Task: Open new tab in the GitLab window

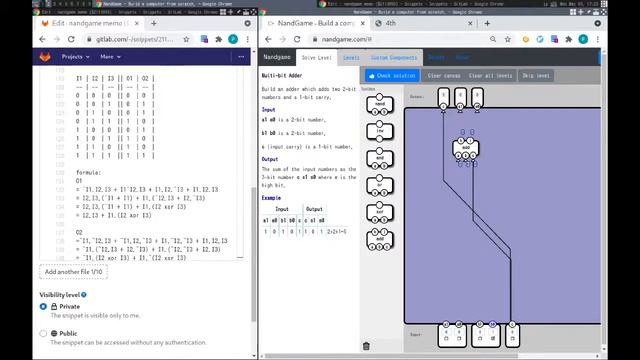Action: click(153, 24)
